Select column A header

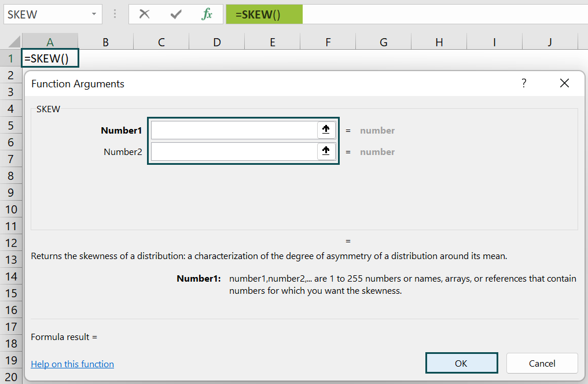[50, 42]
